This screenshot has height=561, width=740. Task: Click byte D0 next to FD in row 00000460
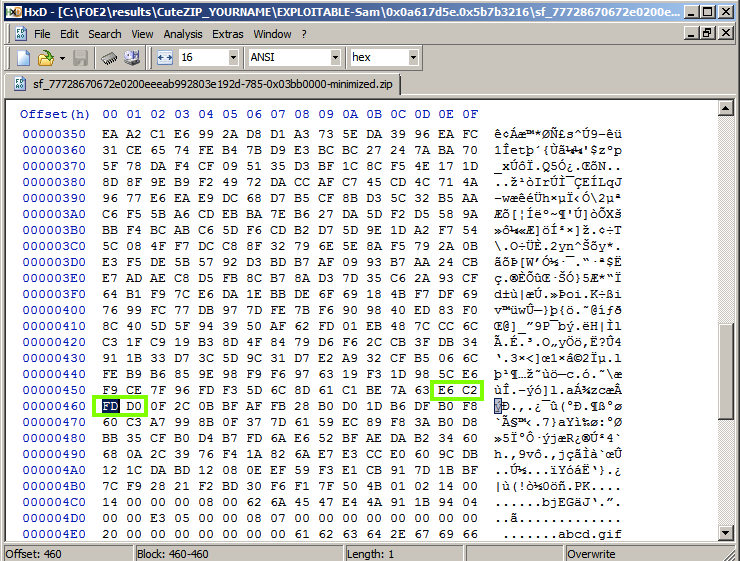coord(134,406)
